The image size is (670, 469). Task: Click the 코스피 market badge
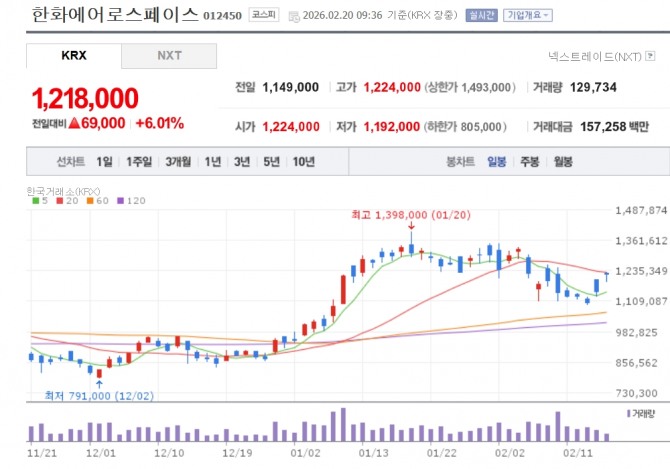(264, 15)
